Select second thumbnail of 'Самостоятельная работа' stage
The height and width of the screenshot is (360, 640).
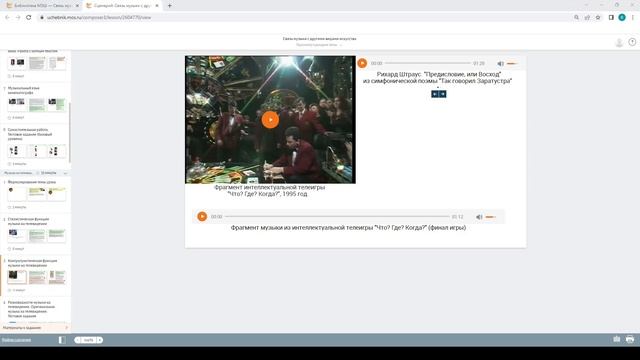[37, 151]
